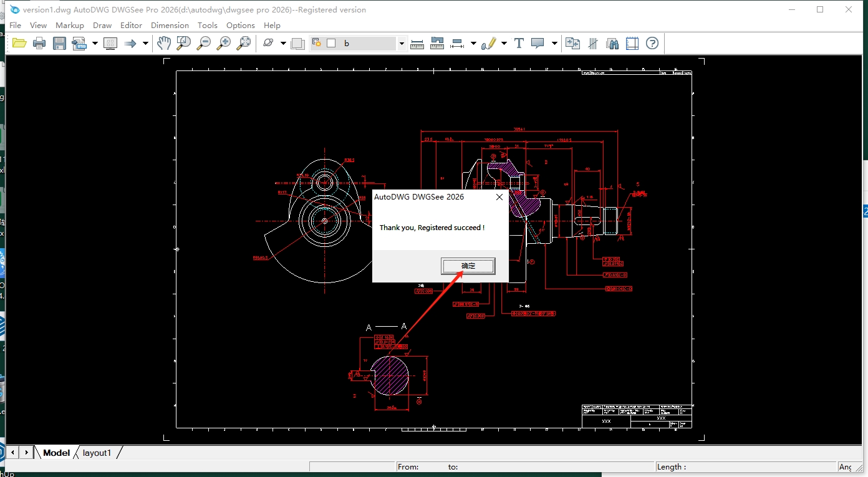Image resolution: width=868 pixels, height=477 pixels.
Task: Open the Markup menu
Action: 69,25
